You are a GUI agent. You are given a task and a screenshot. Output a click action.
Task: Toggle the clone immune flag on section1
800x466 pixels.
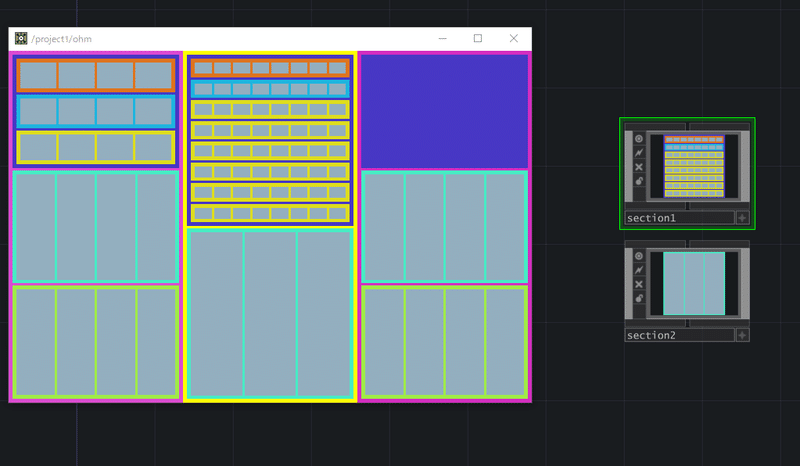click(639, 153)
